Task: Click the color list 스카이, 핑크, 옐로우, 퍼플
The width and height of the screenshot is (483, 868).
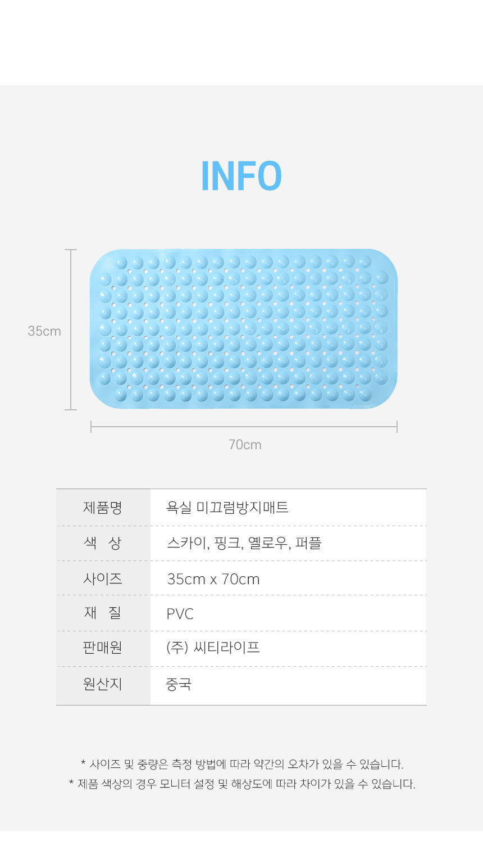Action: [244, 543]
